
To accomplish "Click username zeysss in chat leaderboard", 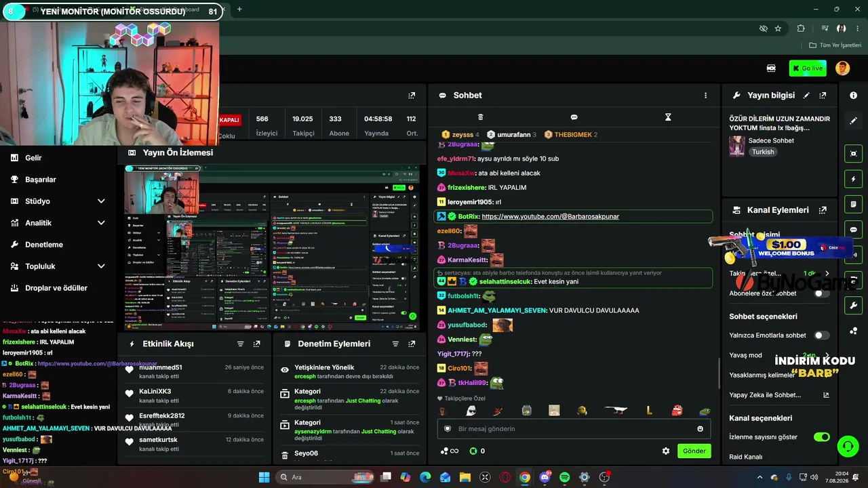I will pos(462,134).
